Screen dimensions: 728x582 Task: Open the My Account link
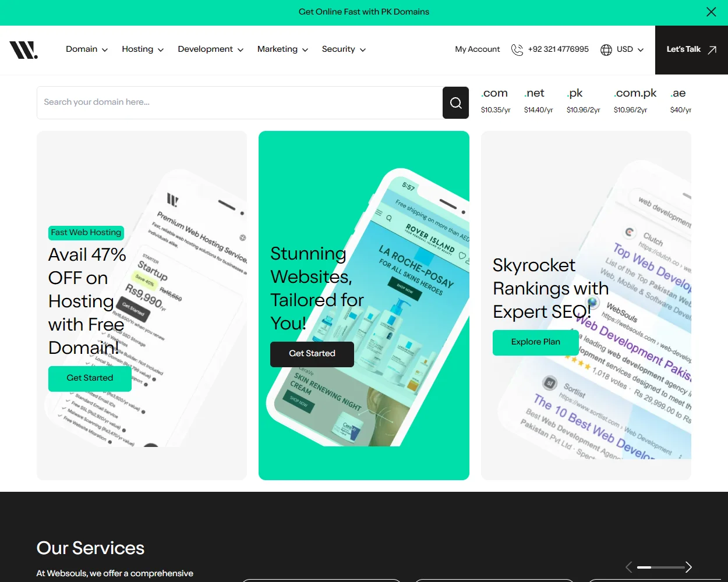[477, 49]
